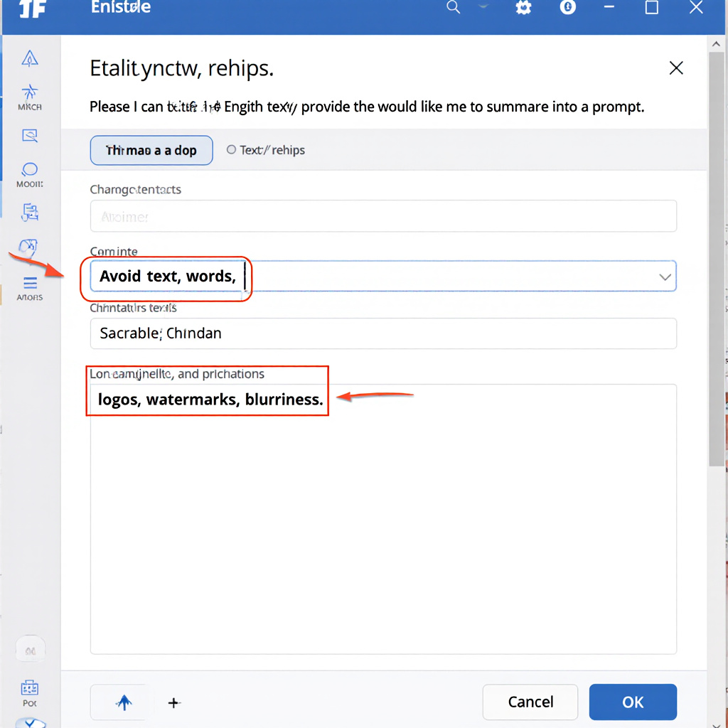Click the vertical scrollbar on the right edge

pyautogui.click(x=717, y=249)
